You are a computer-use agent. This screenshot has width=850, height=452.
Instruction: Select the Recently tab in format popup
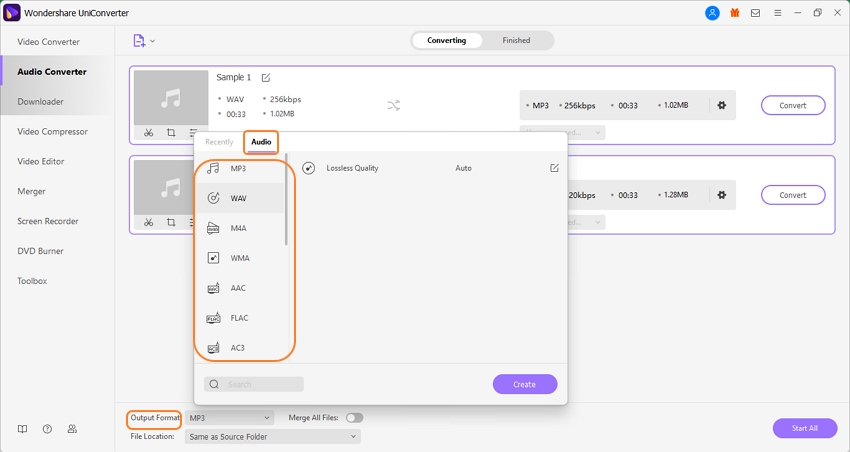tap(219, 142)
